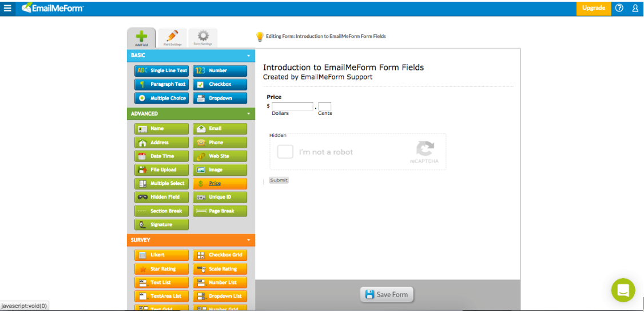The image size is (644, 312).
Task: Add a Dropdown List field
Action: tap(220, 296)
